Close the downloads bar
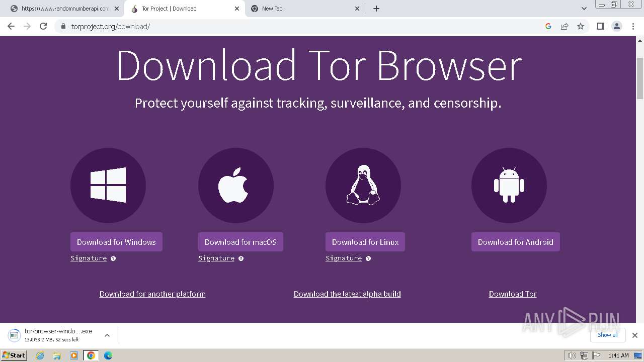The width and height of the screenshot is (644, 362). pyautogui.click(x=635, y=335)
